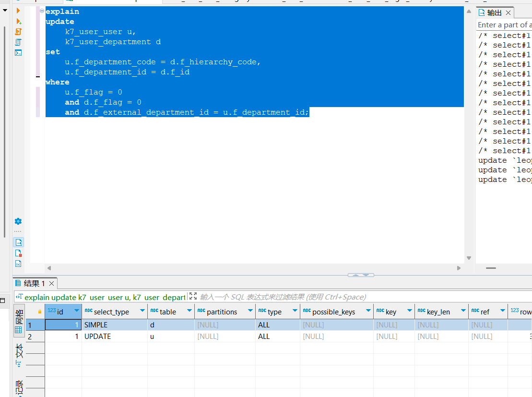The image size is (532, 397).
Task: Open the possible_keys column dropdown arrow
Action: tap(368, 311)
